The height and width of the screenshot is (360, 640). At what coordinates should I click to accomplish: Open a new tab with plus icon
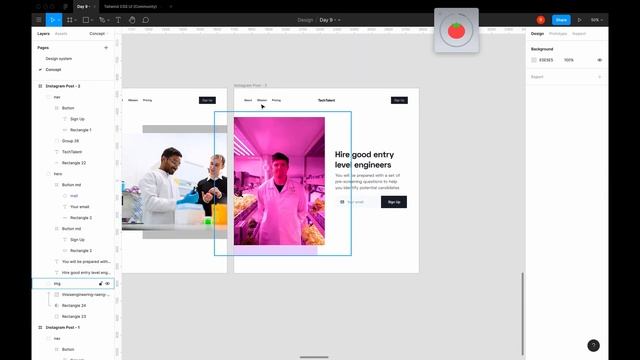tap(171, 7)
